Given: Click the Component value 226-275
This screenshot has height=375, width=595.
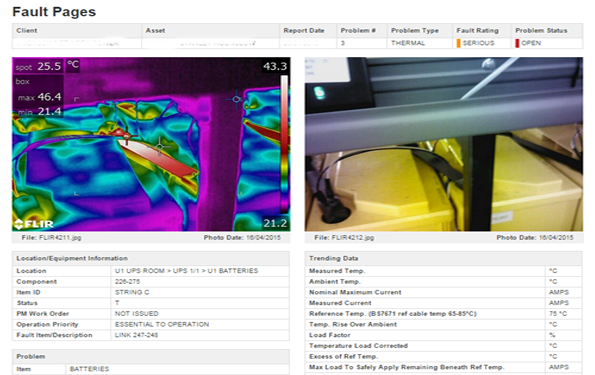Looking at the screenshot, I should 128,282.
